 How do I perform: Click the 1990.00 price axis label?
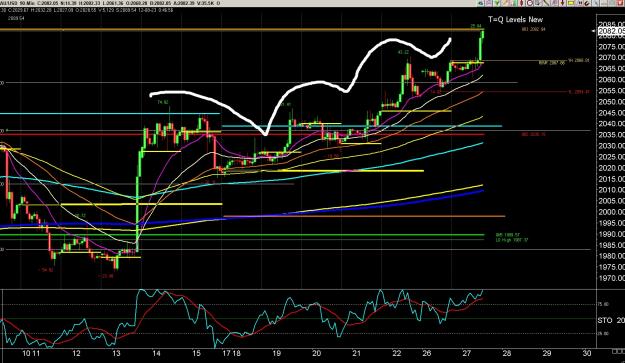[x=611, y=234]
